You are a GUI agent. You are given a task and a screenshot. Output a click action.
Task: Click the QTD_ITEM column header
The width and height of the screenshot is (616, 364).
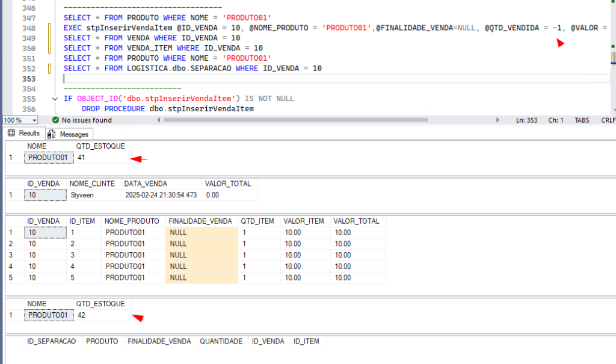pyautogui.click(x=259, y=221)
